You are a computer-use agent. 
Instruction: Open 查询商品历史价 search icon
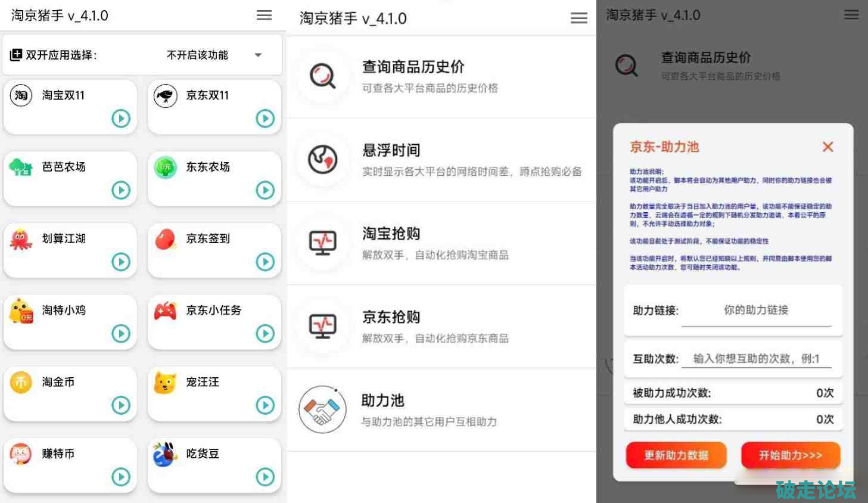coord(323,76)
